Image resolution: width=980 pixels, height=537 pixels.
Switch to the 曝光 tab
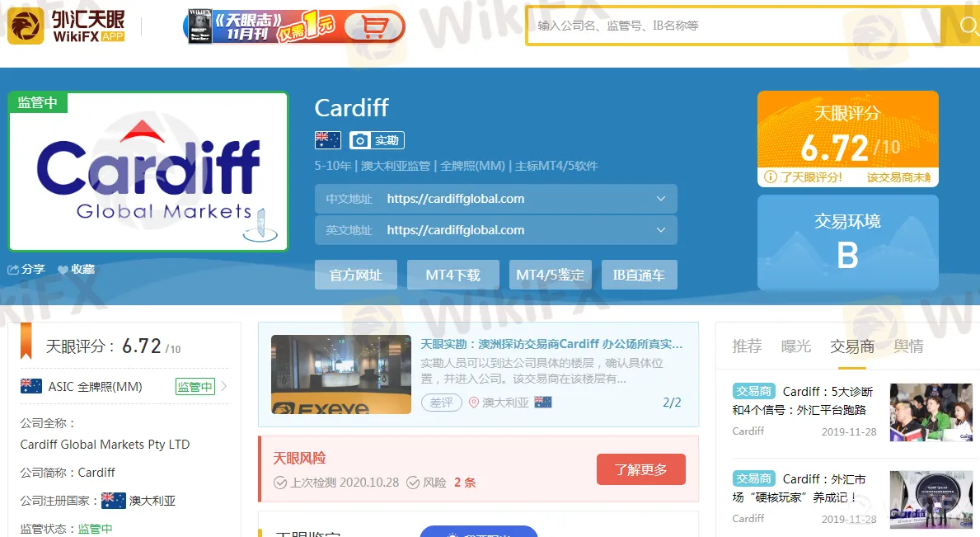click(796, 346)
